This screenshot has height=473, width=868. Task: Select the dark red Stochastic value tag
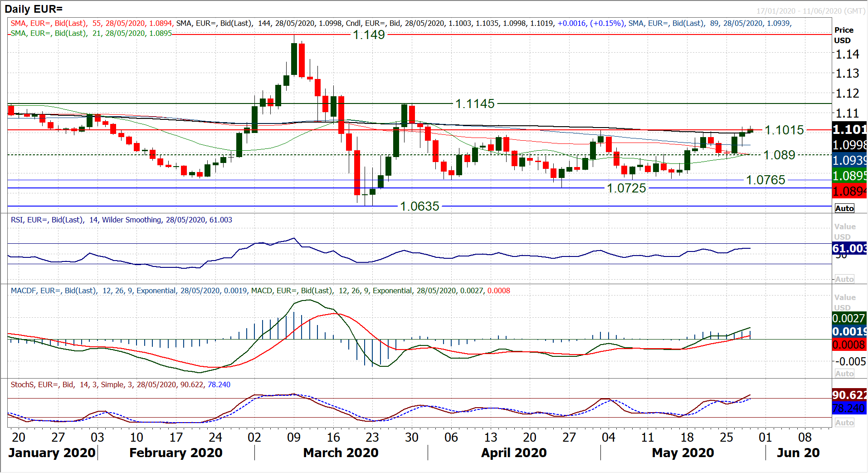[849, 395]
